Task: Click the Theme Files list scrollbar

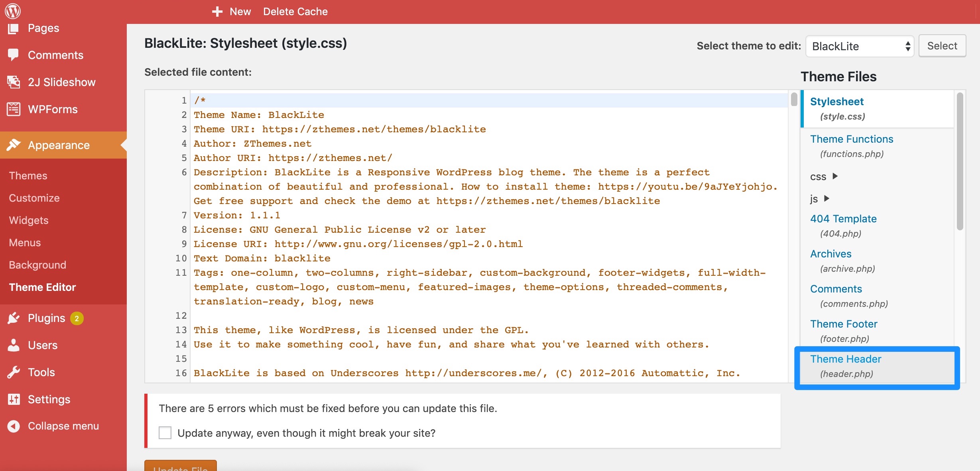Action: click(x=960, y=161)
